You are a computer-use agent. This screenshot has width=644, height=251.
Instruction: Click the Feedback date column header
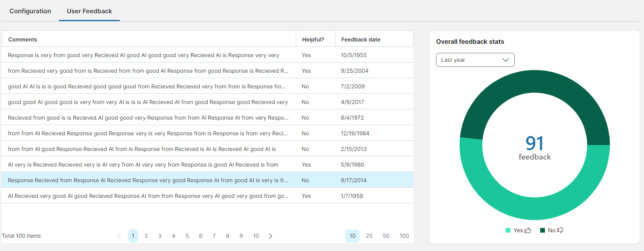(x=361, y=39)
